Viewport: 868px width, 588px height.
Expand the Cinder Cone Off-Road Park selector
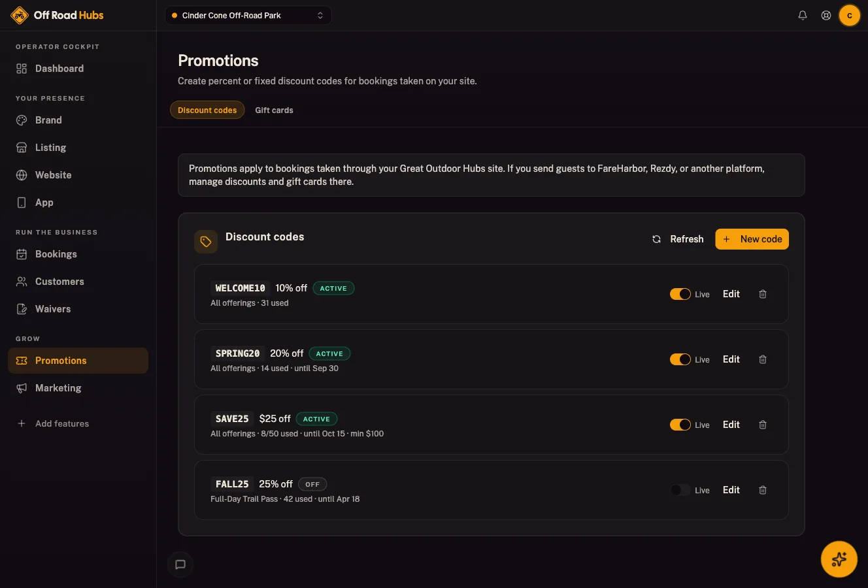[x=248, y=15]
